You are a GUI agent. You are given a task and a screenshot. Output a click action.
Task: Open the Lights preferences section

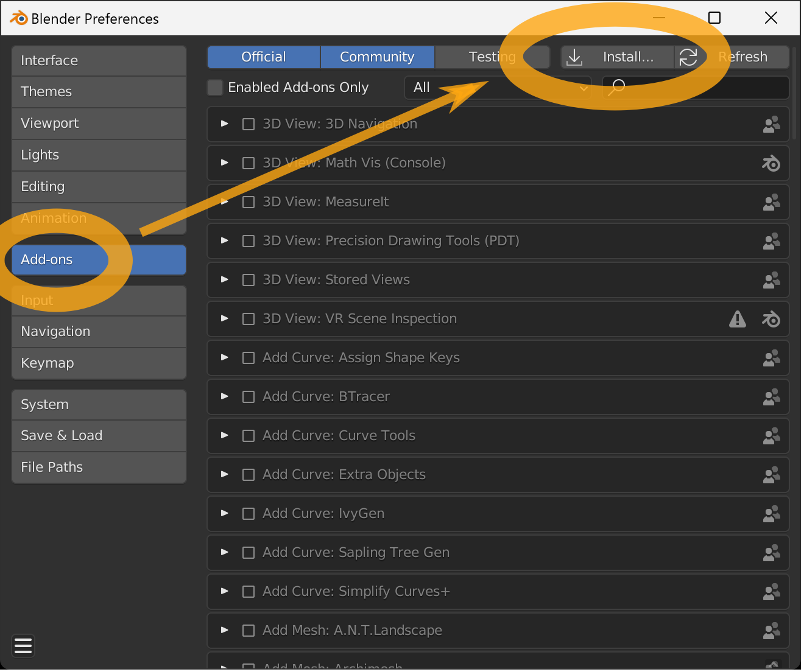99,155
